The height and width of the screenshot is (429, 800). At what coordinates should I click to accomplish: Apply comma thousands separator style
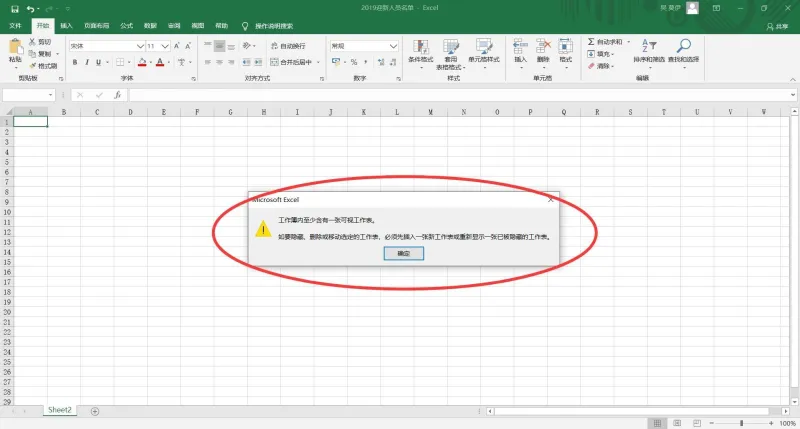click(365, 62)
